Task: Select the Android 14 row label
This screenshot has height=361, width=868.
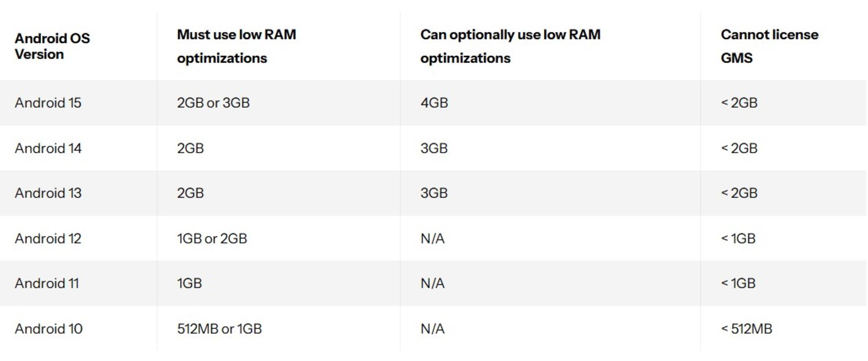Action: point(48,148)
